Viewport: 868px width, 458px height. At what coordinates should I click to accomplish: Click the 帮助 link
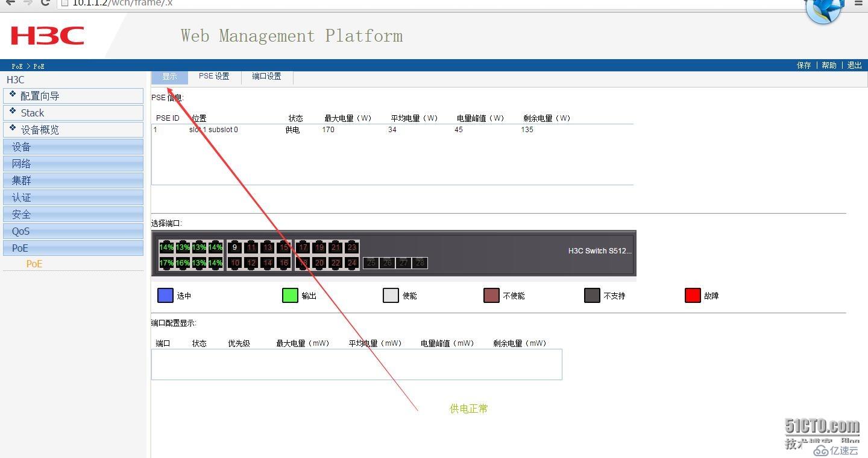829,65
